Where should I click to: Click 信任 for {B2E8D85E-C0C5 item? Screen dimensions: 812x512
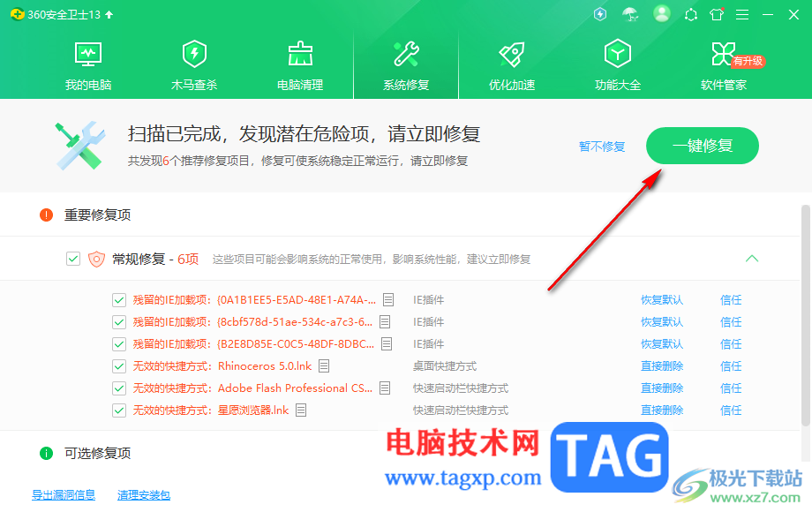point(731,344)
